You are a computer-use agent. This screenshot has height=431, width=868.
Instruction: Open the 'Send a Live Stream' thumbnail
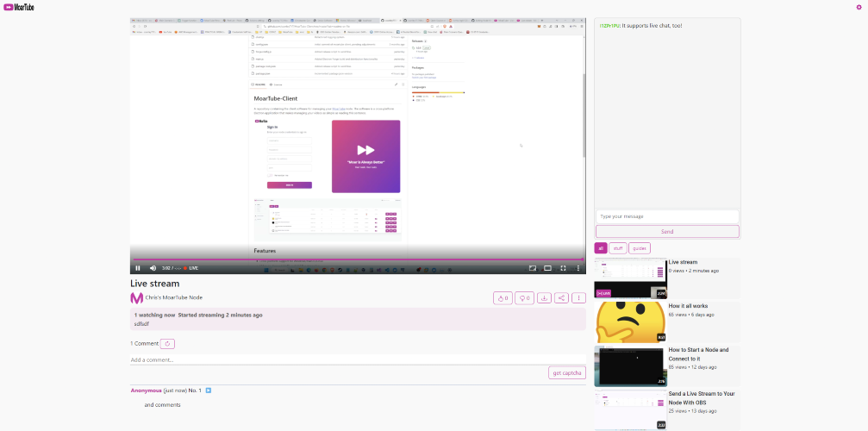pos(630,410)
